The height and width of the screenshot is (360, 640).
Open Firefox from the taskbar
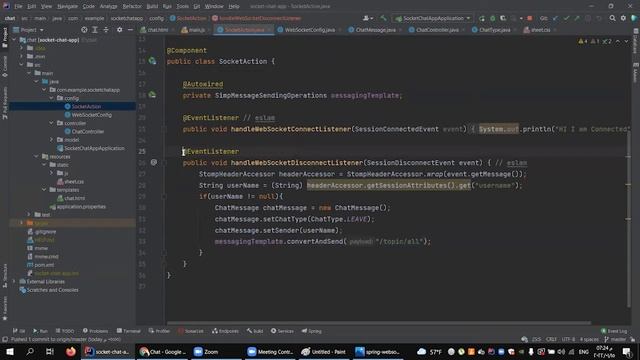point(71,351)
